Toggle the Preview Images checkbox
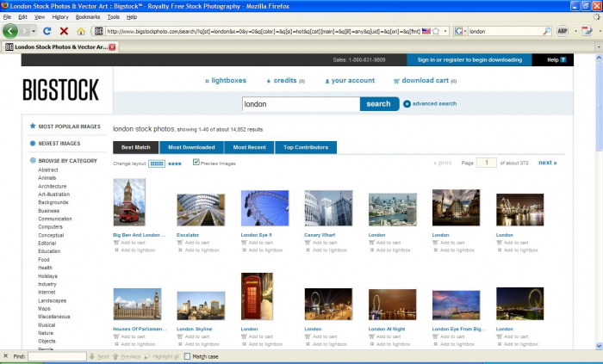Viewport: 603px width, 364px height. tap(196, 162)
